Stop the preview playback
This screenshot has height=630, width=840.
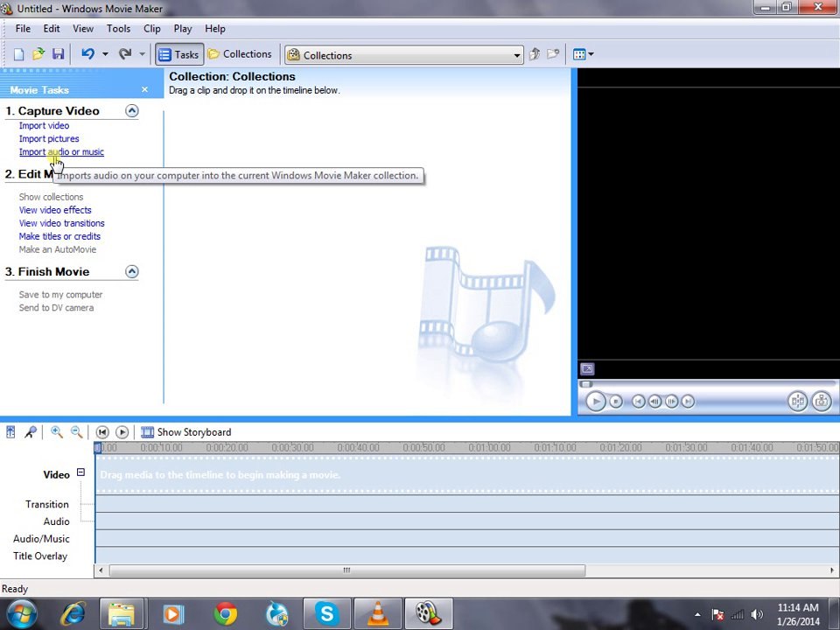(x=616, y=402)
